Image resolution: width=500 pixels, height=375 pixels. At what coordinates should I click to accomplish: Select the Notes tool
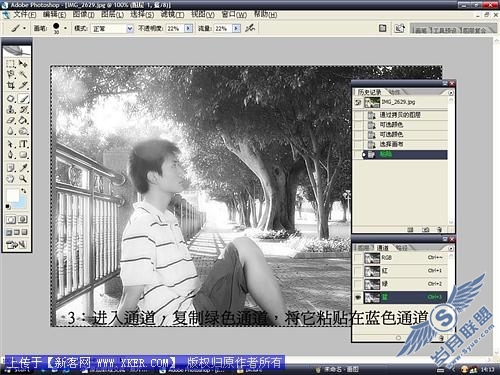(x=11, y=168)
